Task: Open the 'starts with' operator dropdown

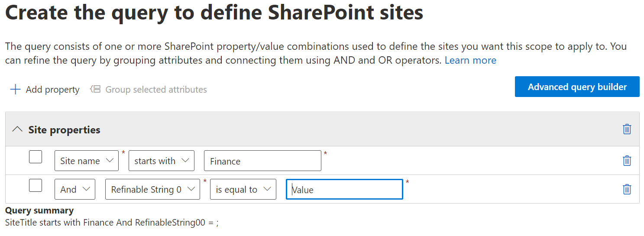Action: coord(161,161)
